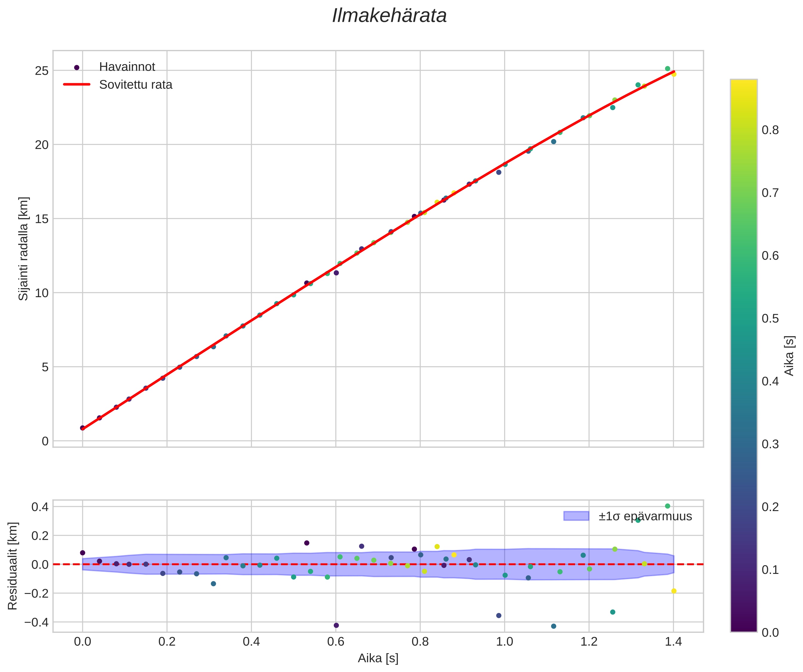Image resolution: width=803 pixels, height=672 pixels.
Task: Click the '0.5' tick label on colorbar
Action: tap(770, 319)
